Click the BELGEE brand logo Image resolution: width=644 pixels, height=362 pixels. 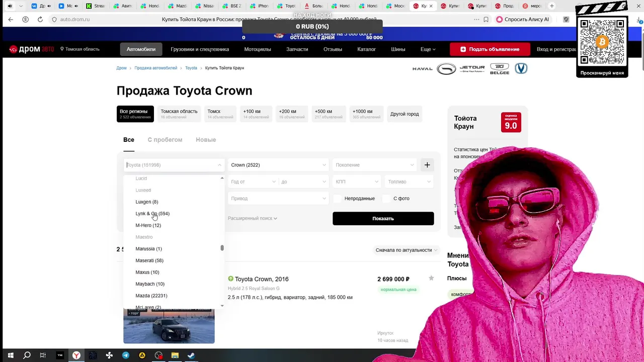pos(500,69)
